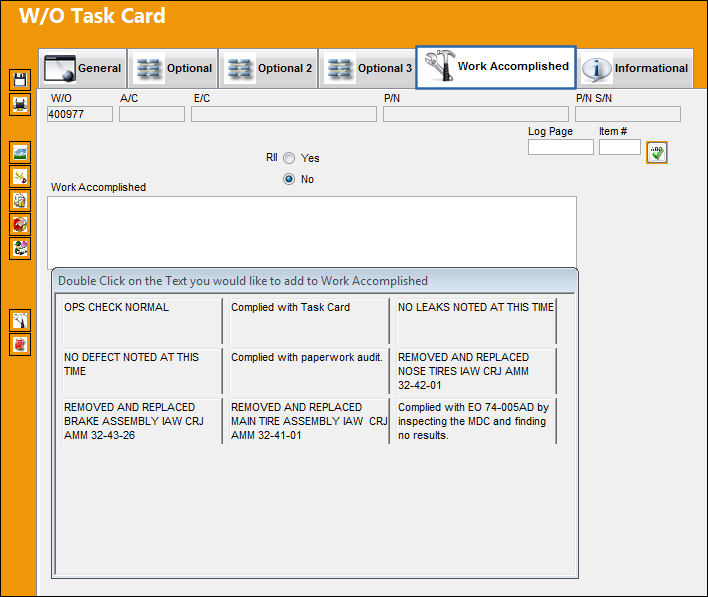Select 'NO LEAKS NOTED AT THIS TIME' entry
Image resolution: width=708 pixels, height=597 pixels.
coord(476,321)
